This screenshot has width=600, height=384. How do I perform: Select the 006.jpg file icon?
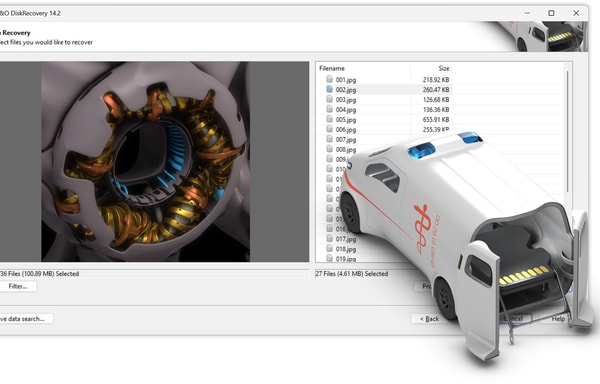(x=329, y=129)
